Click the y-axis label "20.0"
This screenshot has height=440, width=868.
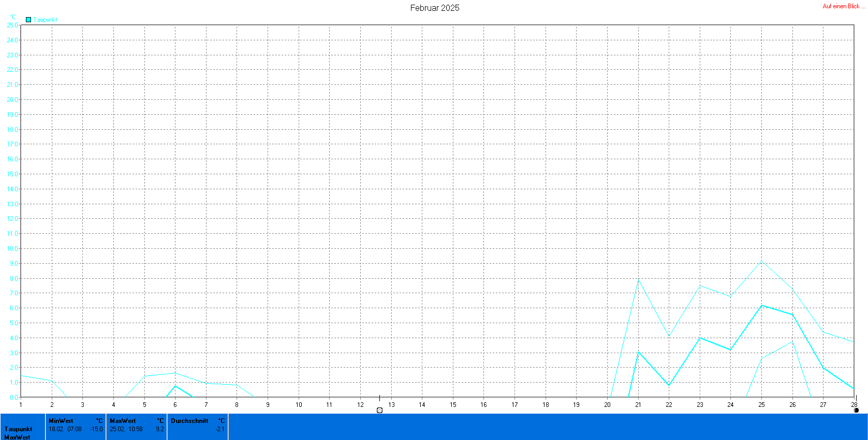click(12, 99)
